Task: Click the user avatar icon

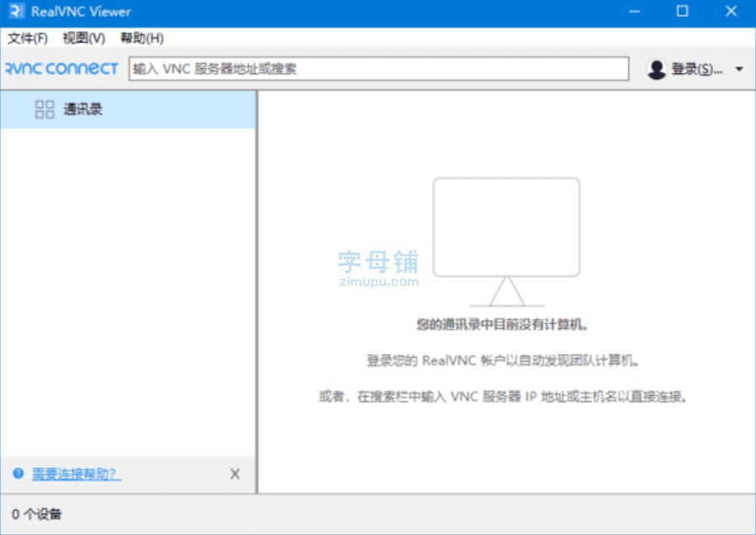Action: [656, 69]
